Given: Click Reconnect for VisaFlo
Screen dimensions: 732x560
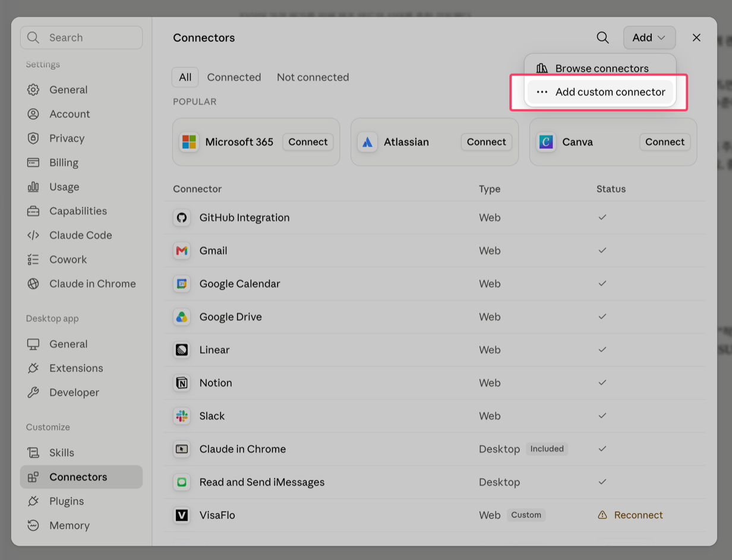Looking at the screenshot, I should point(638,515).
